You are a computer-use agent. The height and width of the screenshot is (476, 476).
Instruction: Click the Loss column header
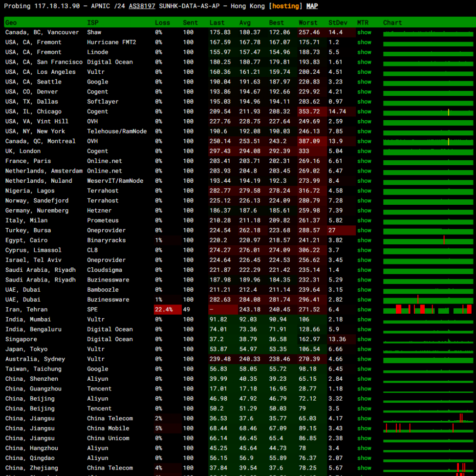click(162, 23)
